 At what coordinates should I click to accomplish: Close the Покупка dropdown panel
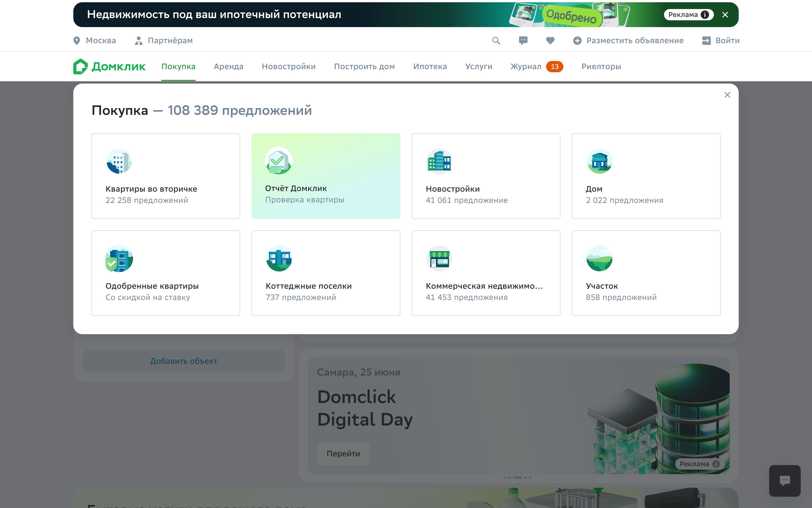[727, 95]
